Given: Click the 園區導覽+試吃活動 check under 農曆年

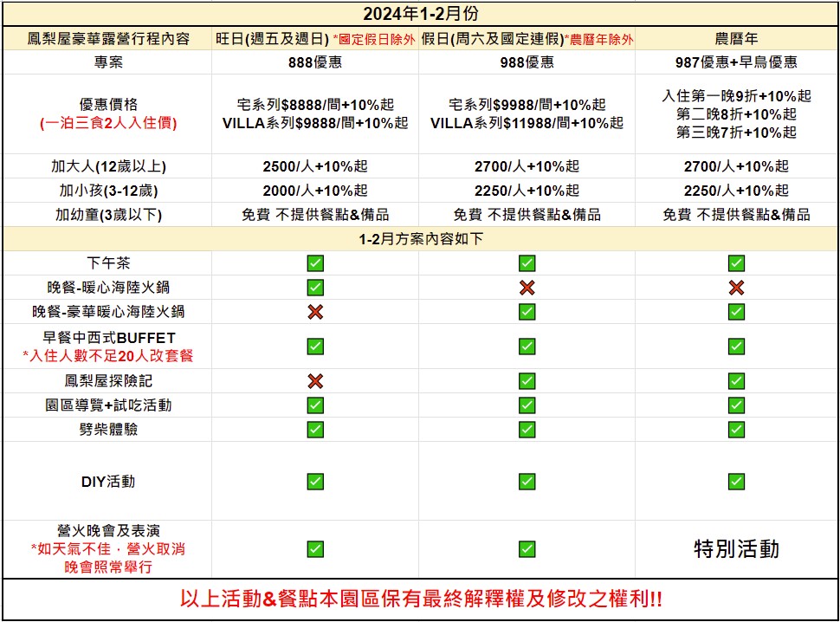Looking at the screenshot, I should (x=737, y=405).
